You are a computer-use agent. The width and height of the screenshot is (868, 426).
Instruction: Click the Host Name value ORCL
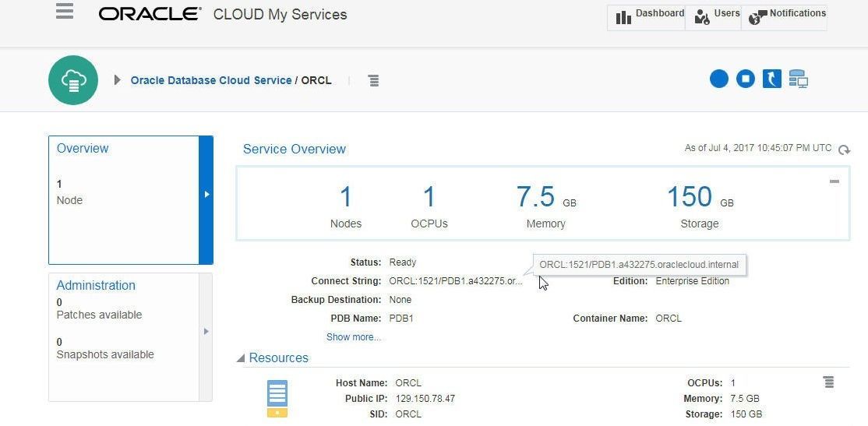click(408, 383)
